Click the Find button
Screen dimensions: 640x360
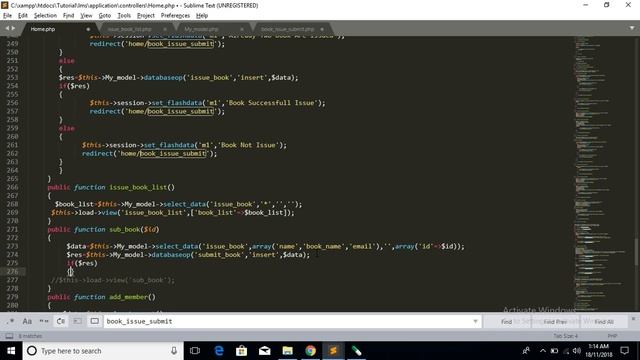click(x=506, y=322)
